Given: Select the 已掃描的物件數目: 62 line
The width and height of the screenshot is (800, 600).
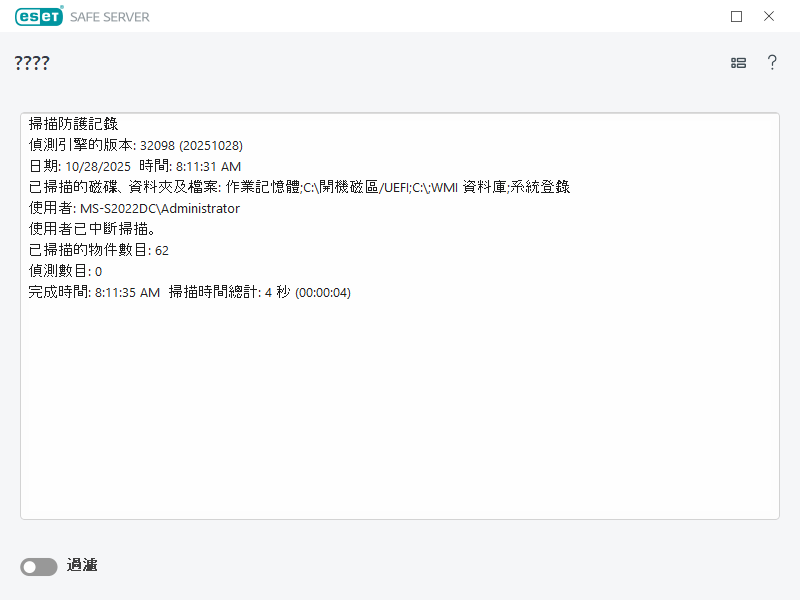Looking at the screenshot, I should tap(98, 250).
